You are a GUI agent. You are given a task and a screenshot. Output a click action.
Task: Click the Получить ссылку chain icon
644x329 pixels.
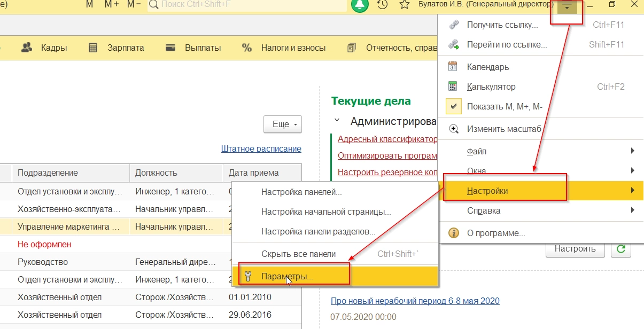[x=453, y=25]
